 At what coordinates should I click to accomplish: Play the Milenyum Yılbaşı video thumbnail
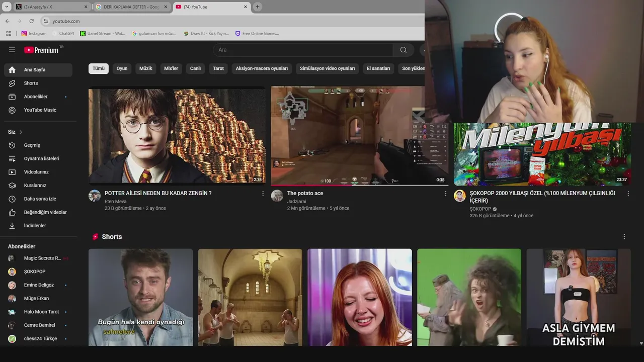click(542, 154)
